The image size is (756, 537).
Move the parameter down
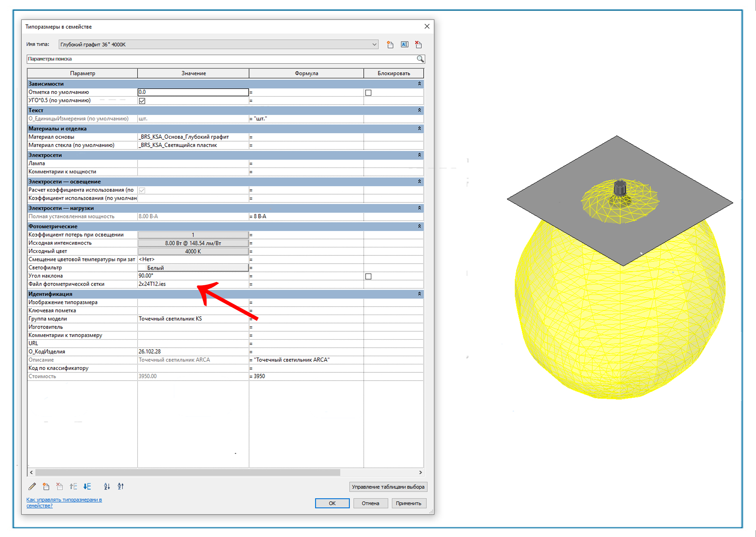[87, 486]
